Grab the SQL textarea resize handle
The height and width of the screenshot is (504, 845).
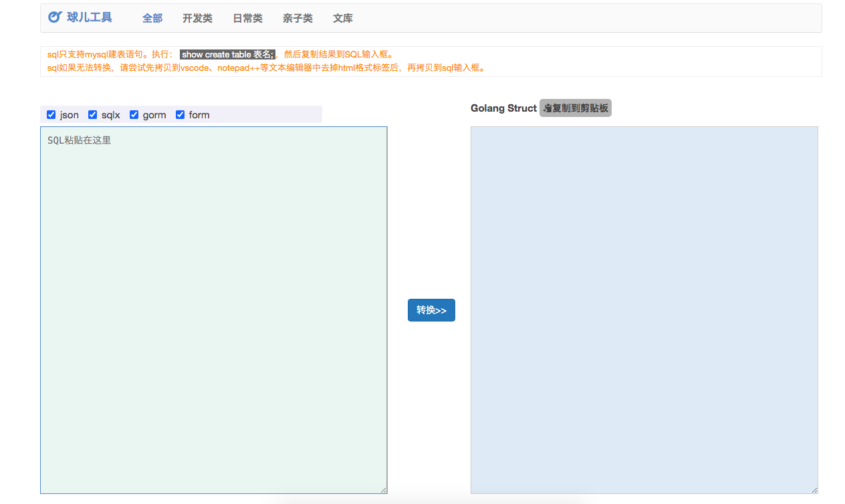coord(383,489)
